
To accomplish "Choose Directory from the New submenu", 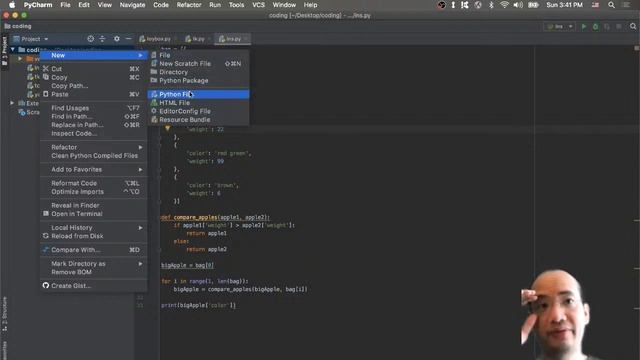I will pos(198,72).
